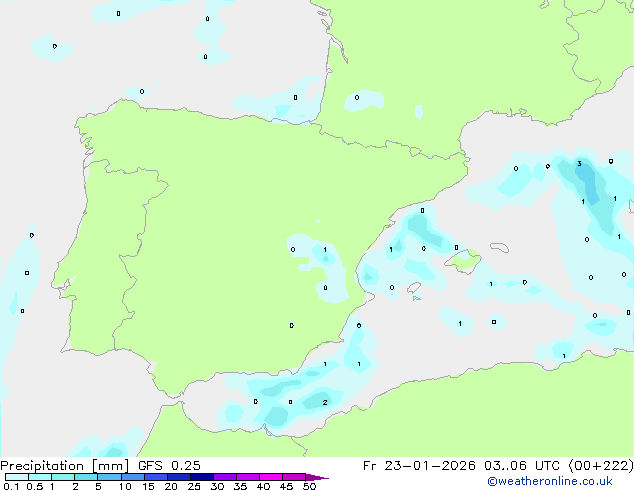Click the 'Precipitation [mm]' title text
This screenshot has height=490, width=634.
click(x=64, y=466)
